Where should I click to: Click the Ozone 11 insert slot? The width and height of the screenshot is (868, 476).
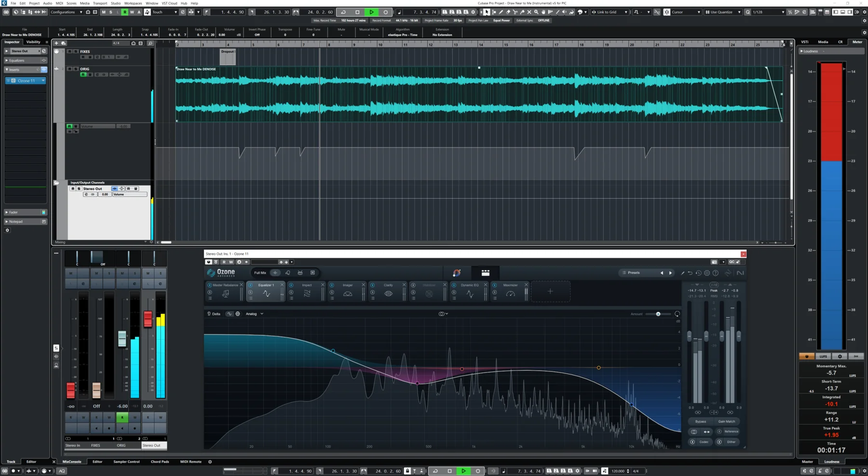[x=26, y=81]
